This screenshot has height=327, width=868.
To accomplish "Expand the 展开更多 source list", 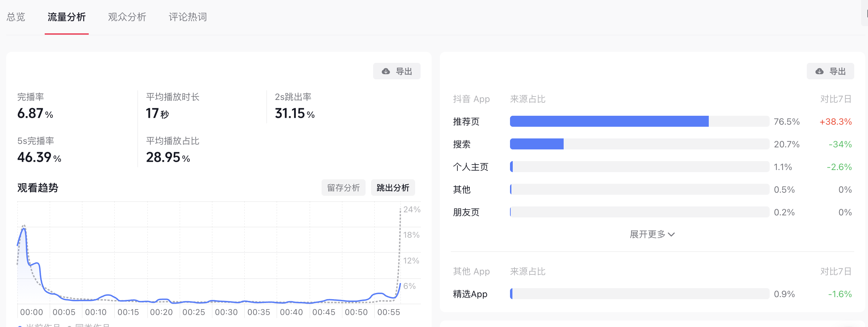I will [x=652, y=234].
